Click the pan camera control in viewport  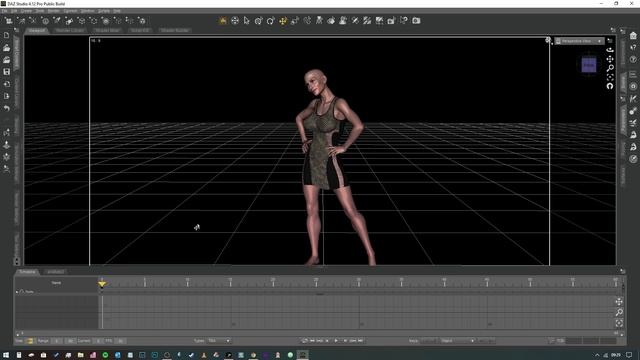coord(610,59)
